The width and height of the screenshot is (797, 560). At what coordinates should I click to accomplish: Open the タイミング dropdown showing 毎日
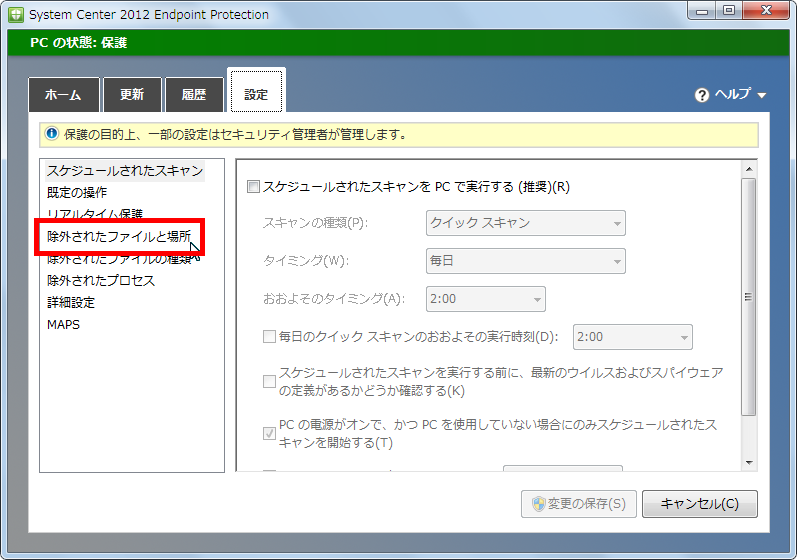[526, 261]
